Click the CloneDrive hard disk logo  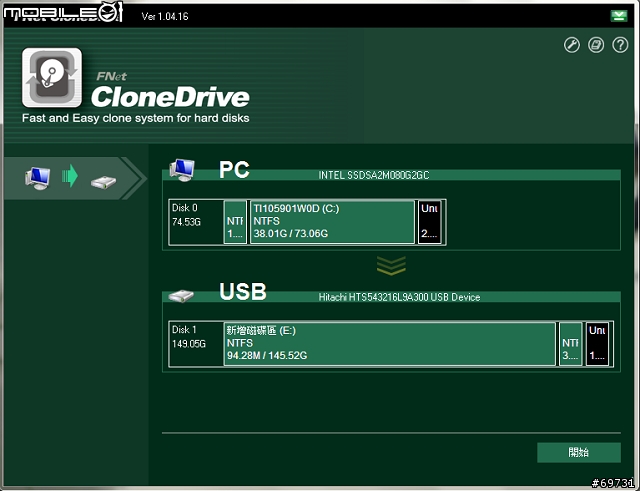point(52,78)
